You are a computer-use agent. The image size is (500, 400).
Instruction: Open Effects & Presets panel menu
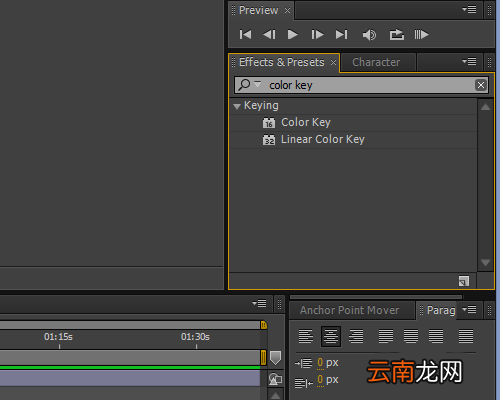point(469,62)
